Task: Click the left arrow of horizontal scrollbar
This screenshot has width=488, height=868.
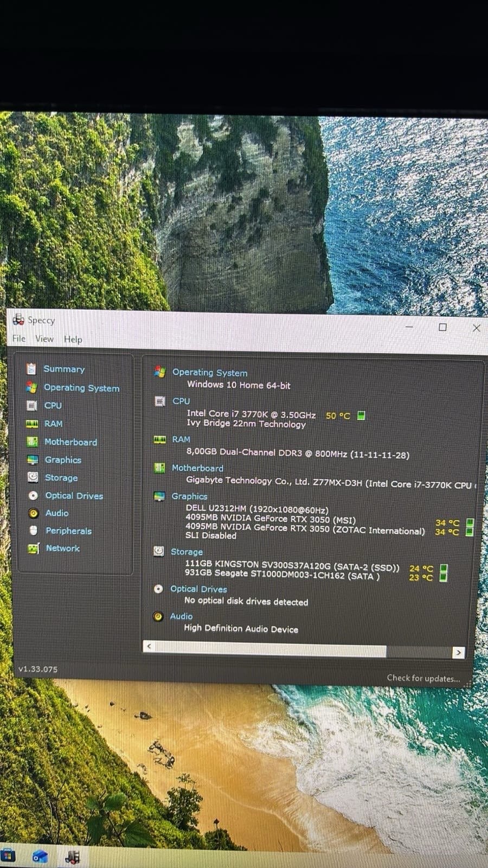Action: point(149,647)
